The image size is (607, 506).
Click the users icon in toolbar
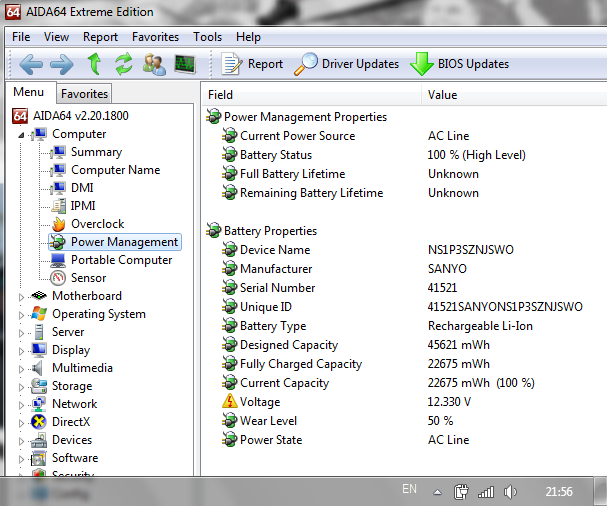point(154,64)
